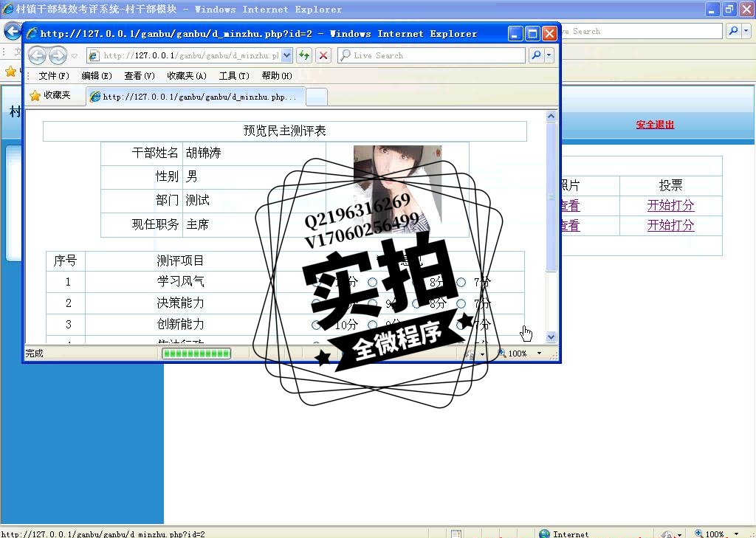Screen dimensions: 756x538
Task: Select the 9分 radio for 决策能力
Action: pos(372,303)
